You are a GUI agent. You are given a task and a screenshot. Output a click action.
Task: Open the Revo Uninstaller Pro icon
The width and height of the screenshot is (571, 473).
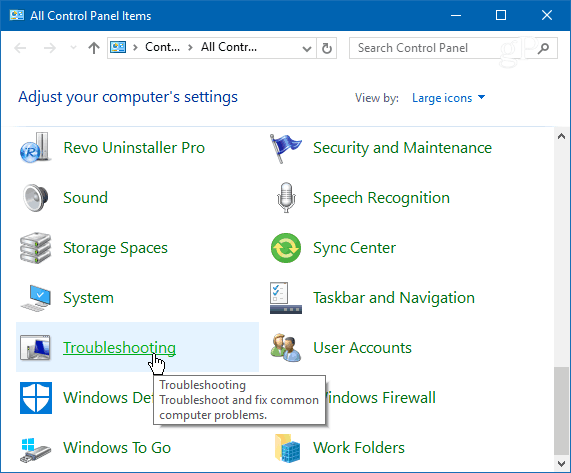tap(35, 147)
